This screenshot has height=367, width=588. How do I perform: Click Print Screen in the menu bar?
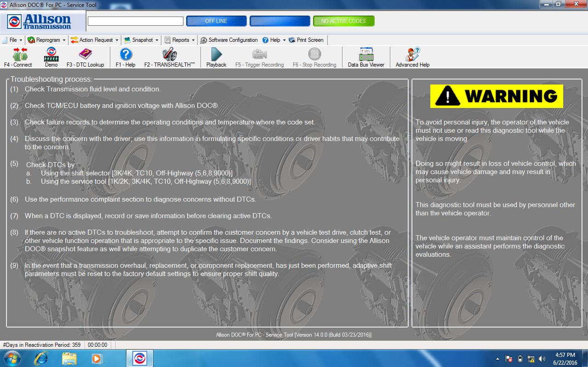coord(306,40)
